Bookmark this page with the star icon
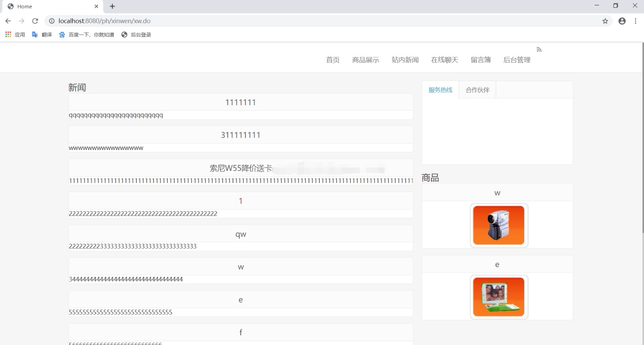Viewport: 644px width, 345px height. [x=605, y=21]
